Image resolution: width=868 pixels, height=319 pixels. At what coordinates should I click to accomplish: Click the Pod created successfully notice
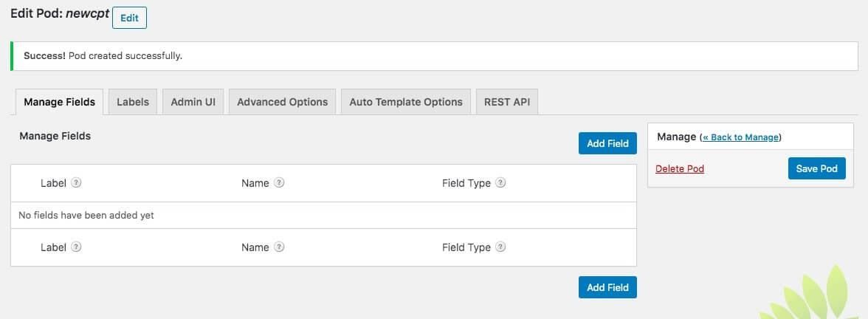[x=103, y=55]
